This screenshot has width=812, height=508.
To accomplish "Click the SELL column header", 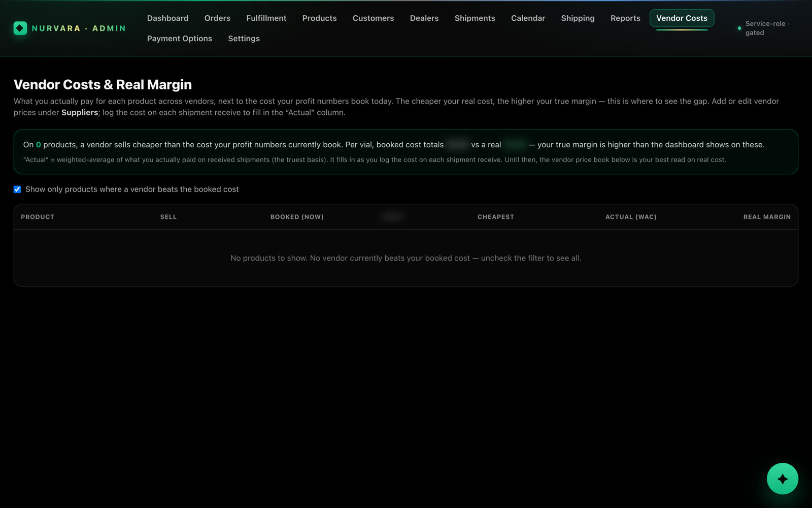I will [168, 217].
